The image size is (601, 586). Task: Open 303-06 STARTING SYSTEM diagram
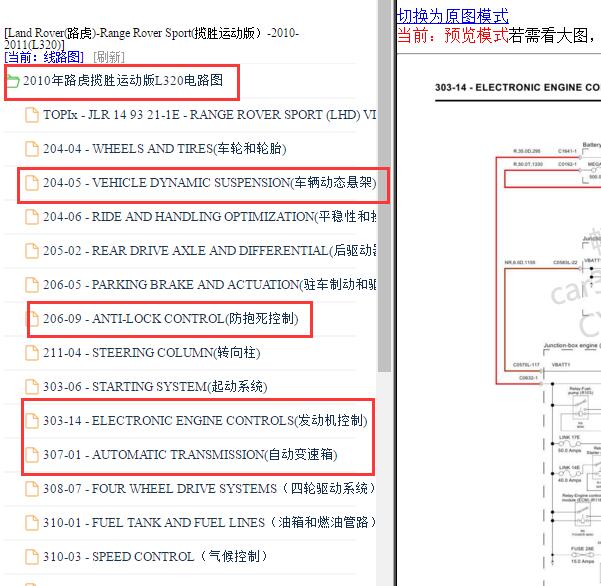click(x=155, y=387)
